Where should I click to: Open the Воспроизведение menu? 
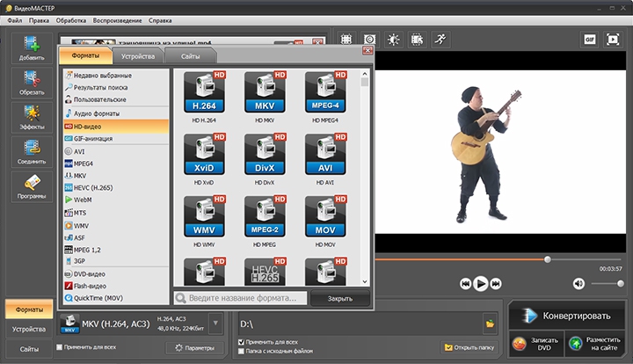click(x=117, y=20)
